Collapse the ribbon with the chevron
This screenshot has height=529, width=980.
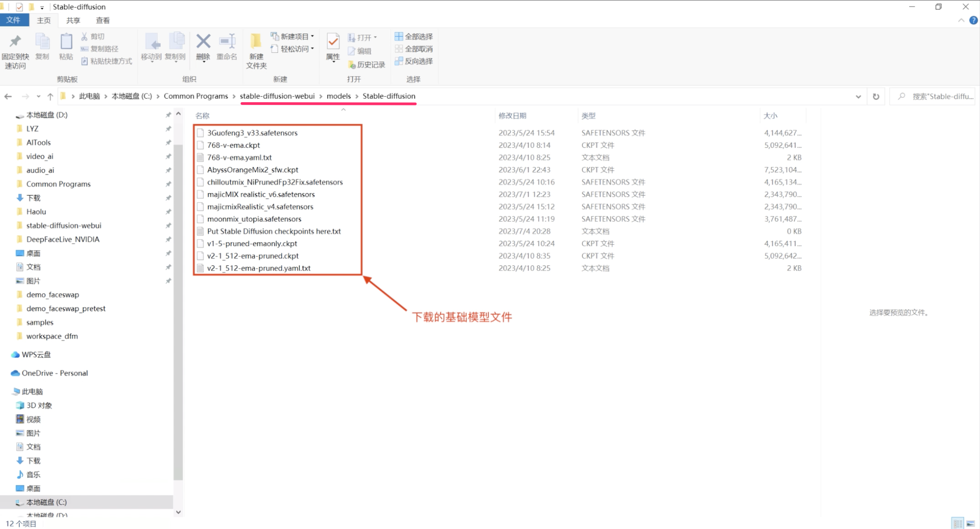961,20
